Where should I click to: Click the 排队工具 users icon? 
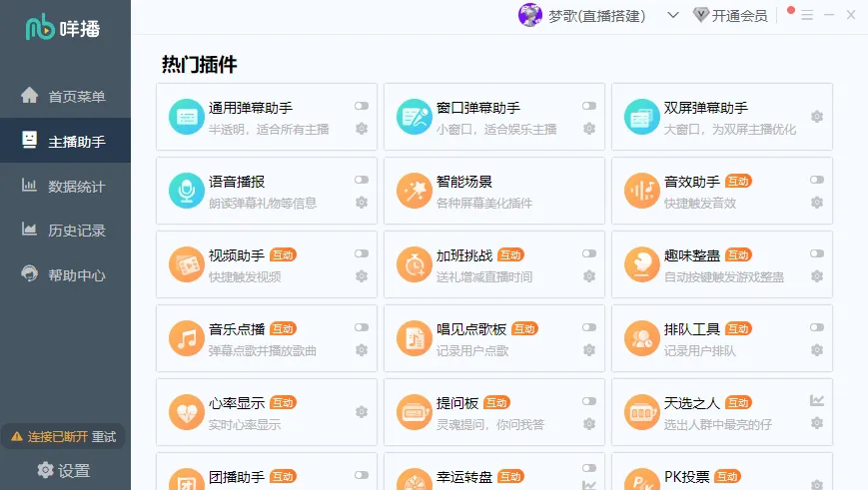coord(641,338)
